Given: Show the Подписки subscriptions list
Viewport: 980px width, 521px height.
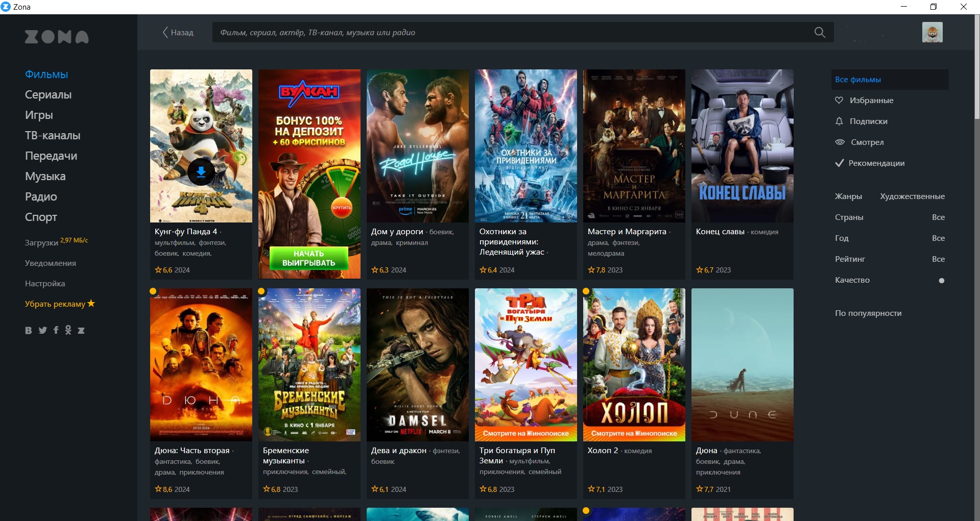Looking at the screenshot, I should (x=868, y=121).
